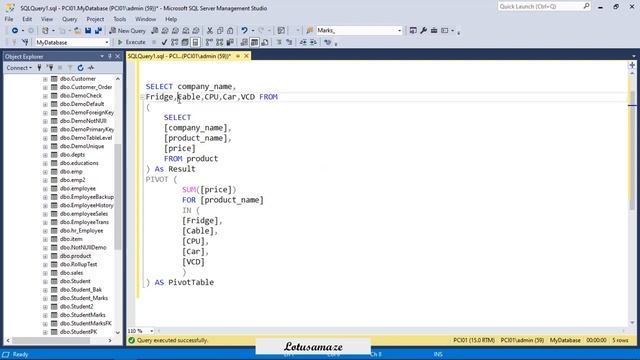Click the Undo arrow icon
The image size is (640, 360).
[x=244, y=31]
